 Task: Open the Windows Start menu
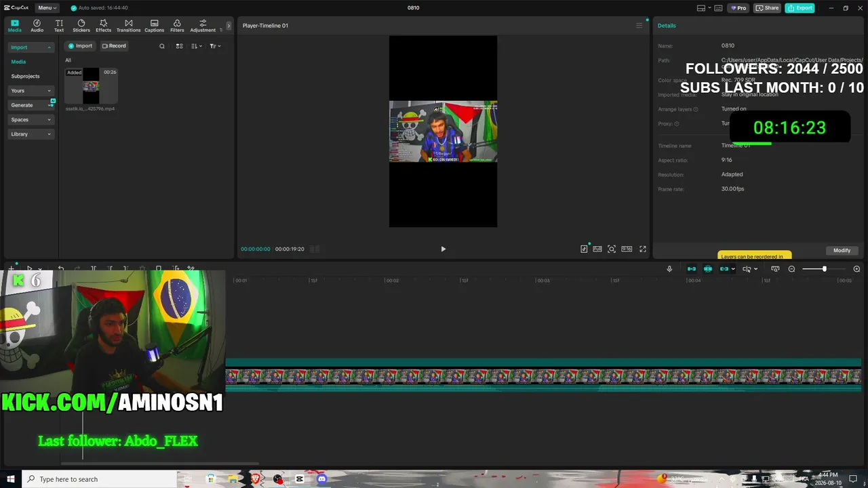pos(11,479)
